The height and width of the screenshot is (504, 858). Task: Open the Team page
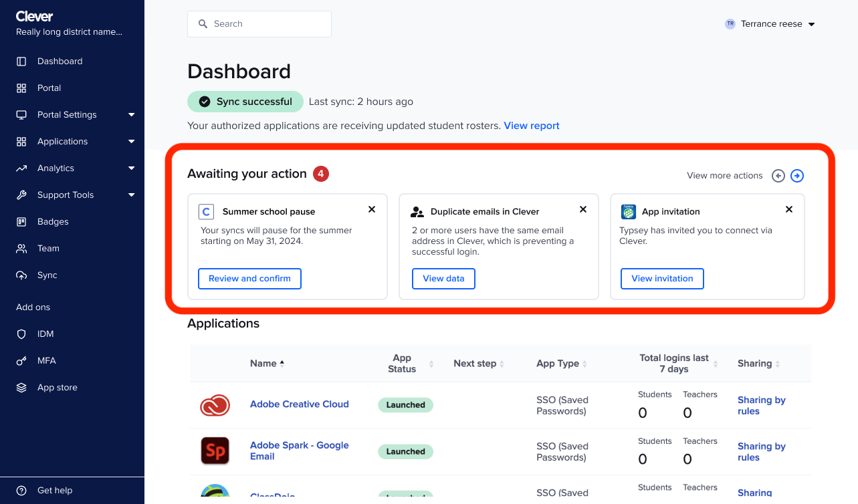(x=47, y=248)
